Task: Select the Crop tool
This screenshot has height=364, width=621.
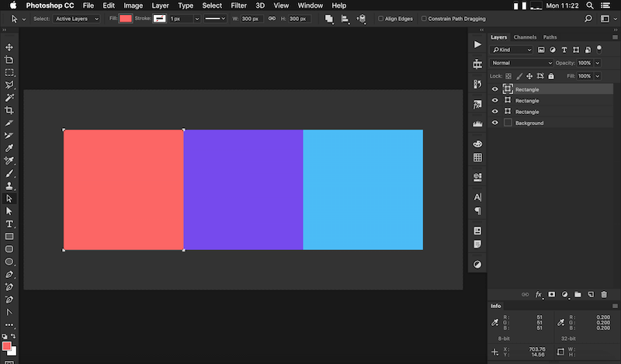Action: click(x=9, y=110)
